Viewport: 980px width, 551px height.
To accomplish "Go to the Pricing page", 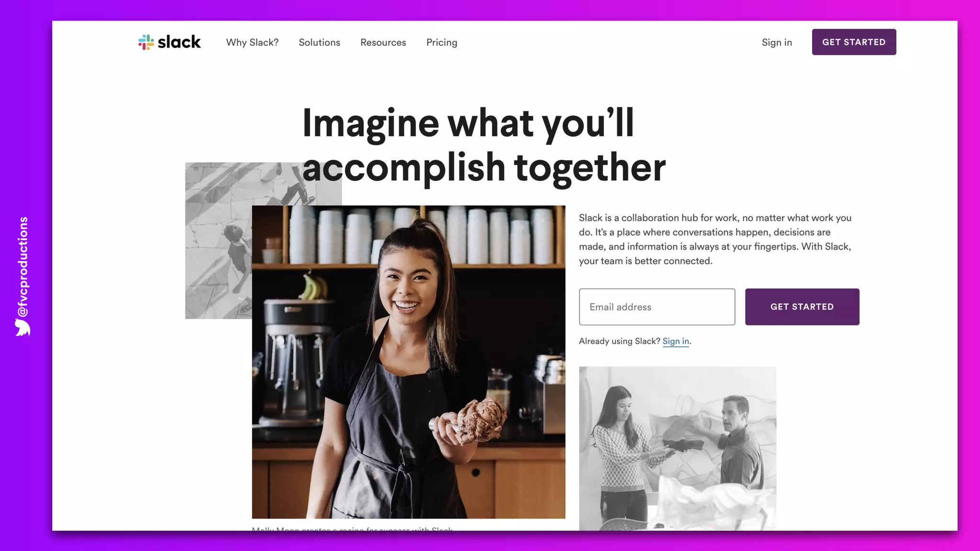I will coord(442,43).
